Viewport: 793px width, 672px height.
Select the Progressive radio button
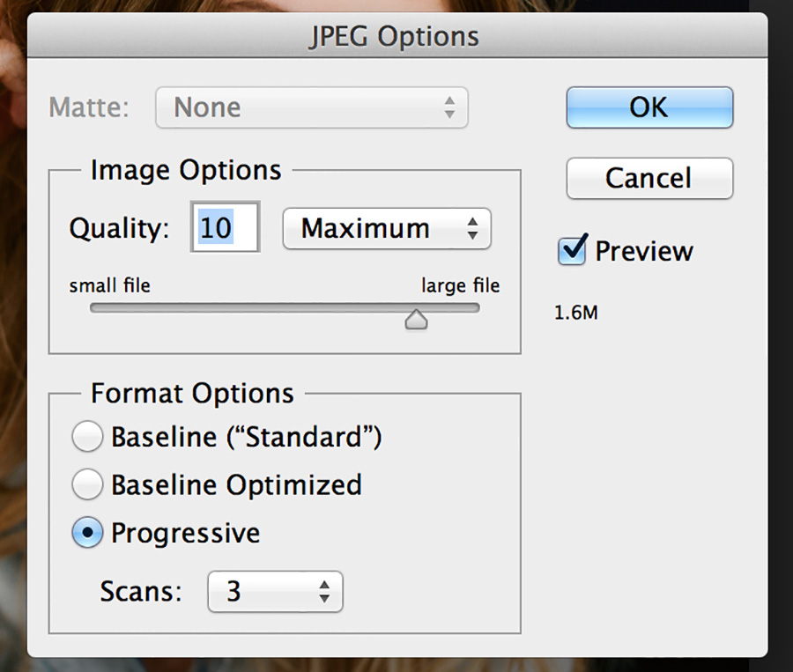tap(87, 532)
